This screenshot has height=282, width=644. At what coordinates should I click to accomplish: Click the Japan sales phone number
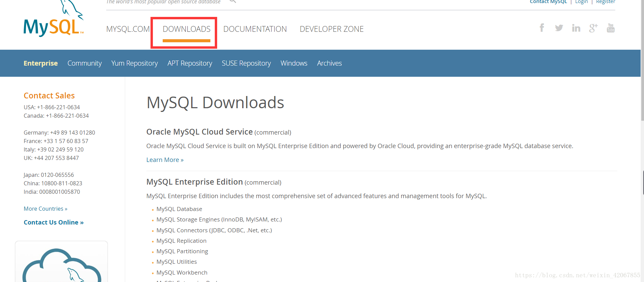[x=57, y=175]
